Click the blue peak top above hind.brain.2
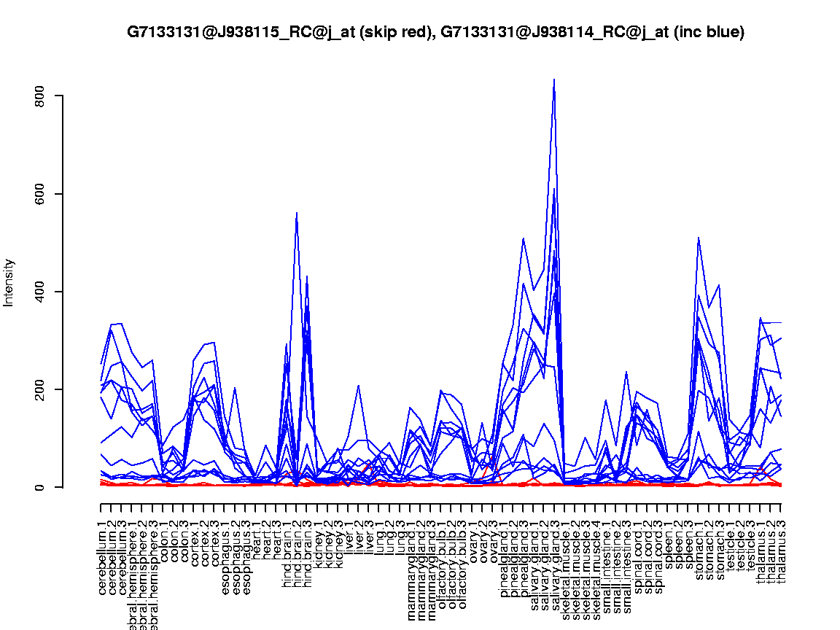840x630 pixels. click(x=296, y=213)
